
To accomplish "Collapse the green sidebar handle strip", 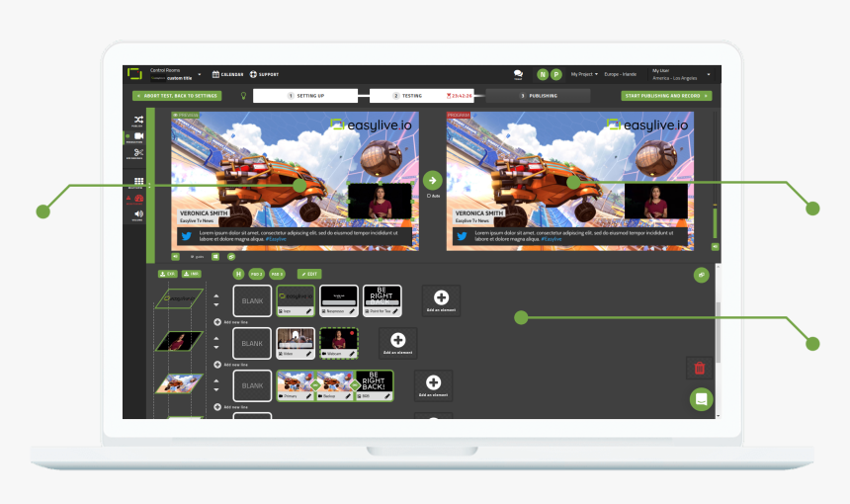I will [x=150, y=186].
